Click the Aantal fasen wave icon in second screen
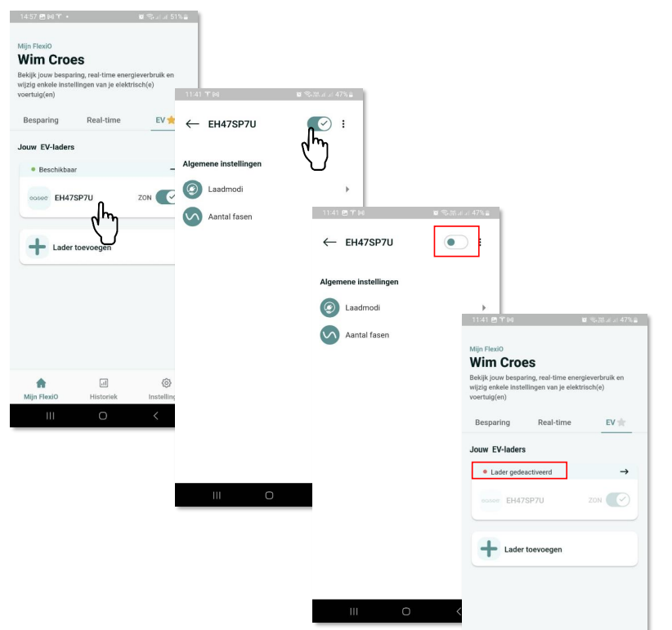 click(192, 217)
